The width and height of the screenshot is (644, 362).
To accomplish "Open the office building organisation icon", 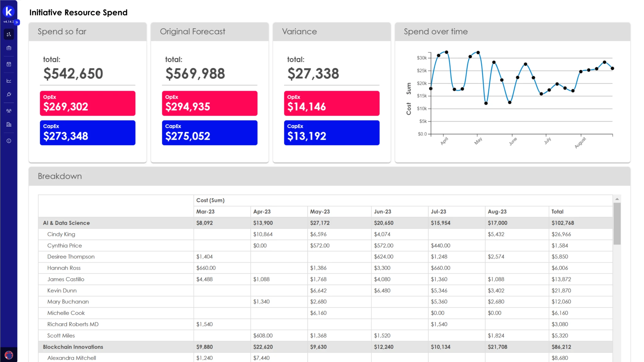I will 9,124.
